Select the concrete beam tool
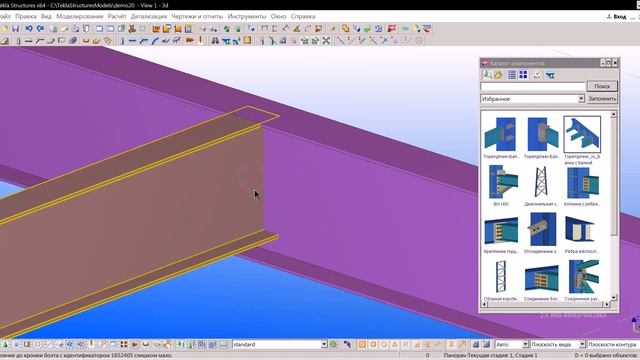The width and height of the screenshot is (640, 360). point(28,40)
